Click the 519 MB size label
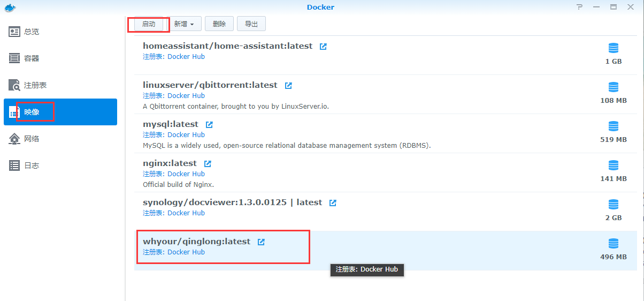 pos(614,140)
